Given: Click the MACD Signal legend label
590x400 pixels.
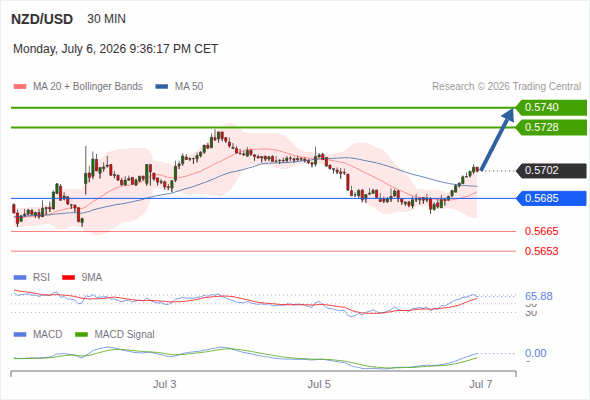Looking at the screenshot, I should 125,335.
